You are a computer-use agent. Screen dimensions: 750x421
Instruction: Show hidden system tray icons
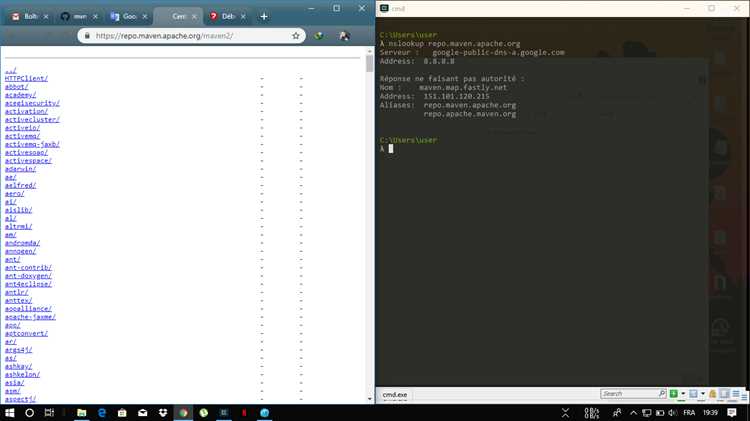(633, 412)
